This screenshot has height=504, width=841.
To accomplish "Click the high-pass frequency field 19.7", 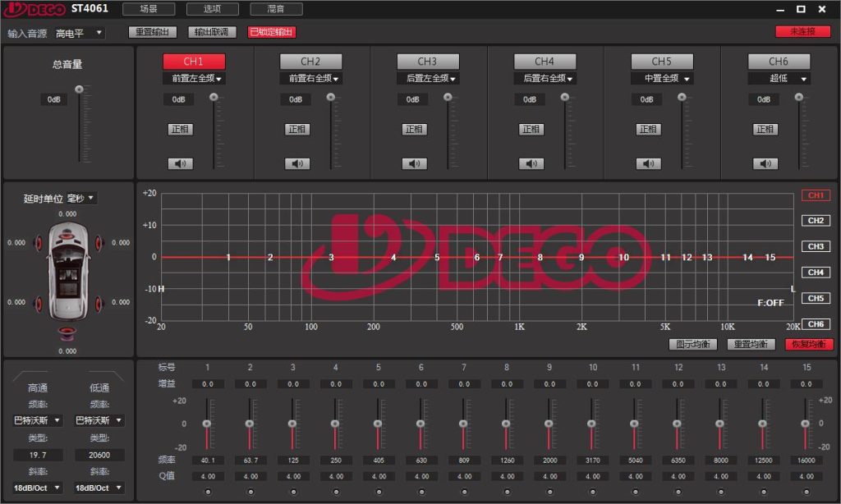I will [x=38, y=455].
